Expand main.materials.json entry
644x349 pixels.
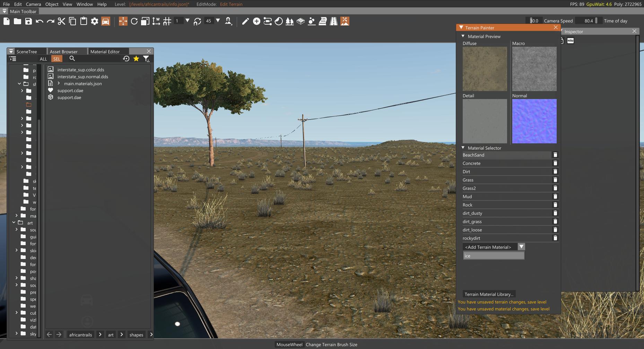pyautogui.click(x=59, y=83)
